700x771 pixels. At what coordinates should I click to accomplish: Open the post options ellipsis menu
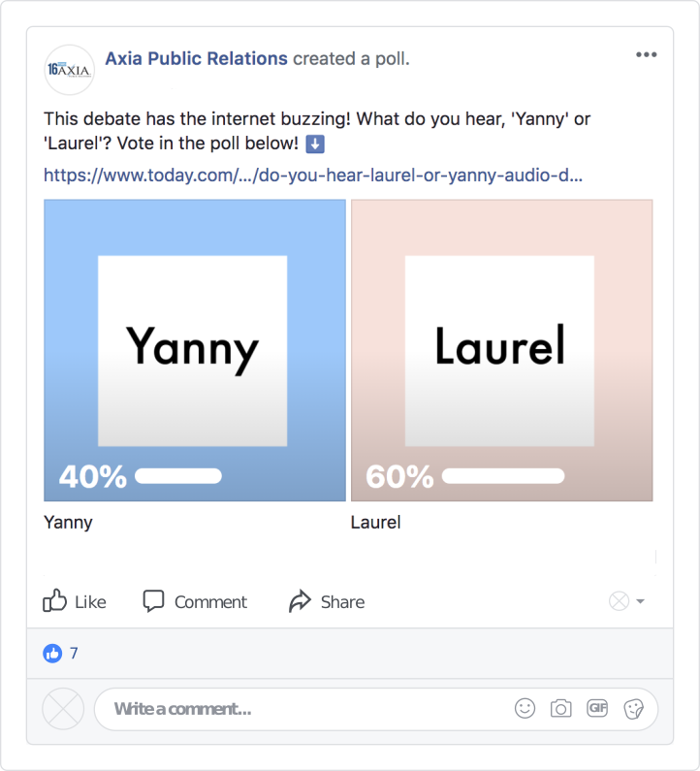pyautogui.click(x=646, y=54)
